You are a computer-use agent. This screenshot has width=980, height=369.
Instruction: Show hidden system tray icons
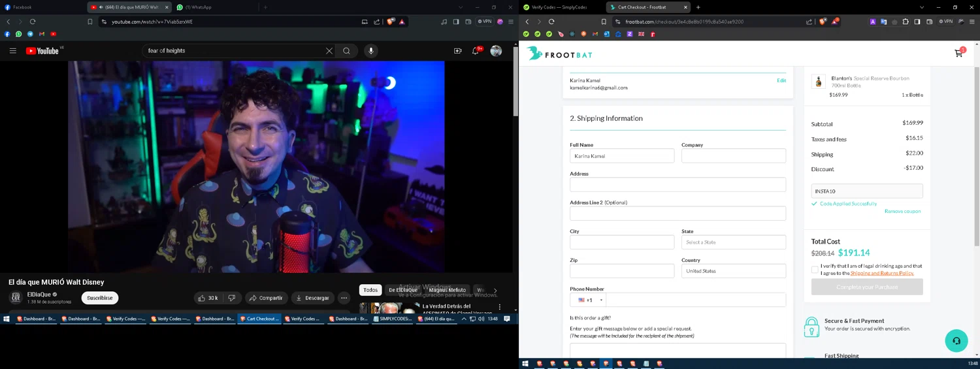click(464, 319)
